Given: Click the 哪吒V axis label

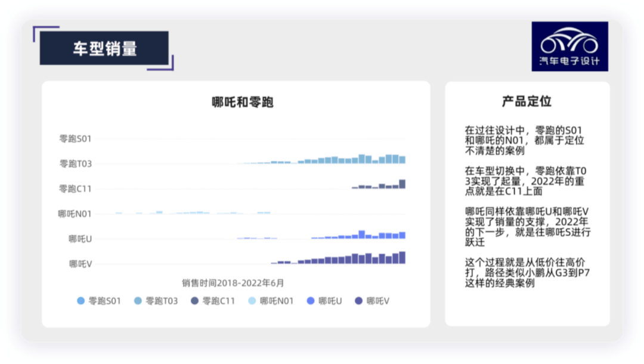Looking at the screenshot, I should point(80,264).
